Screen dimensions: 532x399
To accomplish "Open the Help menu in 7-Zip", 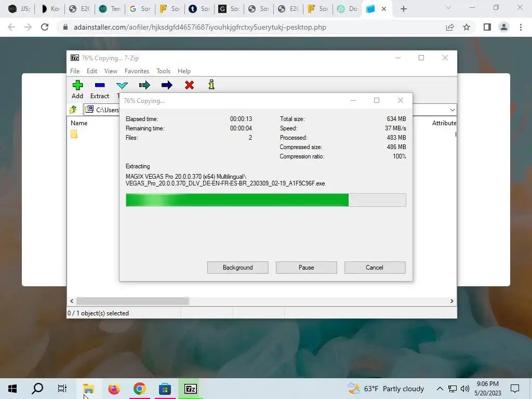I will (x=184, y=71).
